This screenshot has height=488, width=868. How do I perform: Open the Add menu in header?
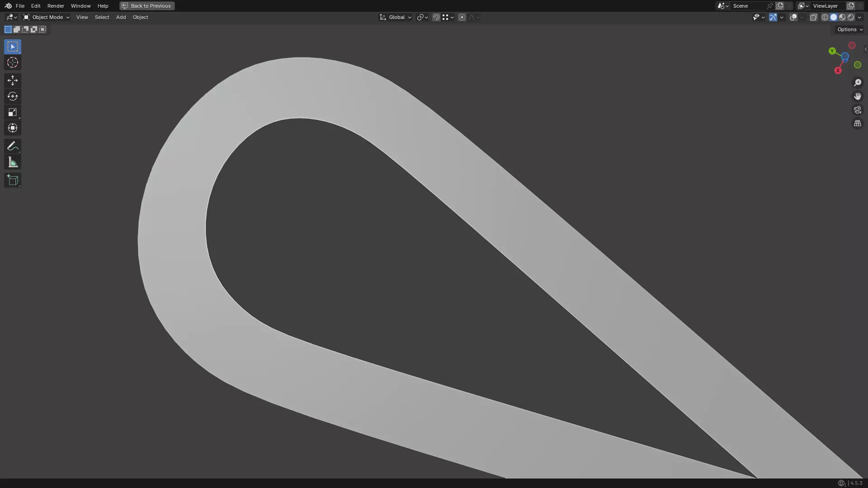pyautogui.click(x=121, y=17)
